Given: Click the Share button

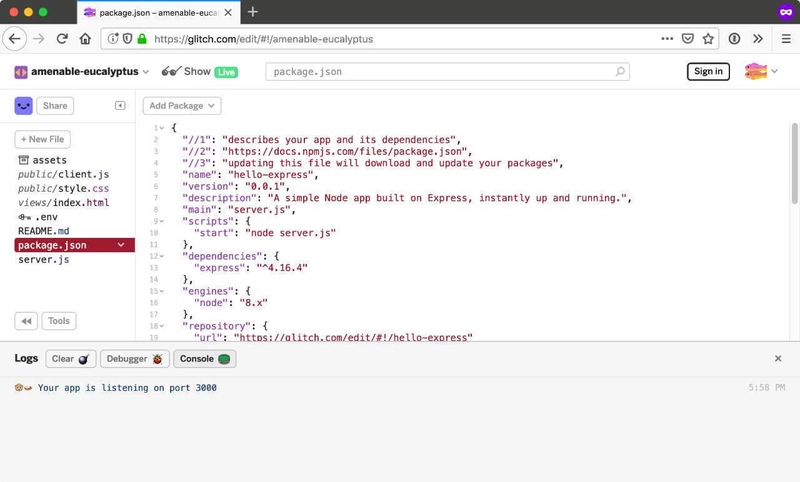Looking at the screenshot, I should tap(55, 106).
